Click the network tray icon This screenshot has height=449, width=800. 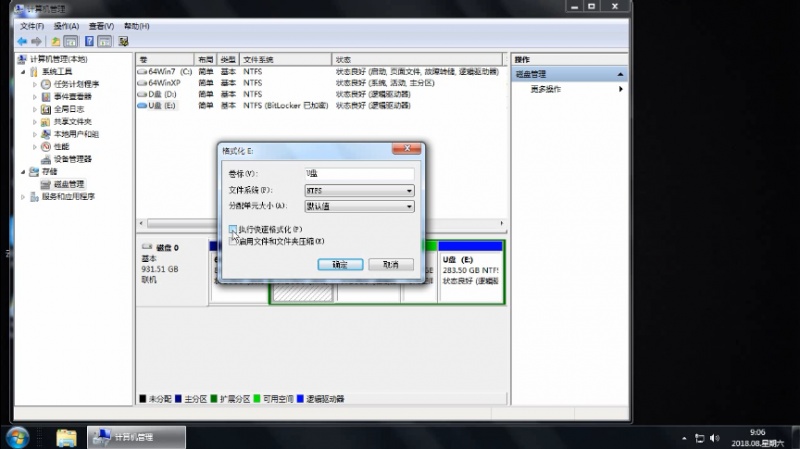pyautogui.click(x=699, y=438)
